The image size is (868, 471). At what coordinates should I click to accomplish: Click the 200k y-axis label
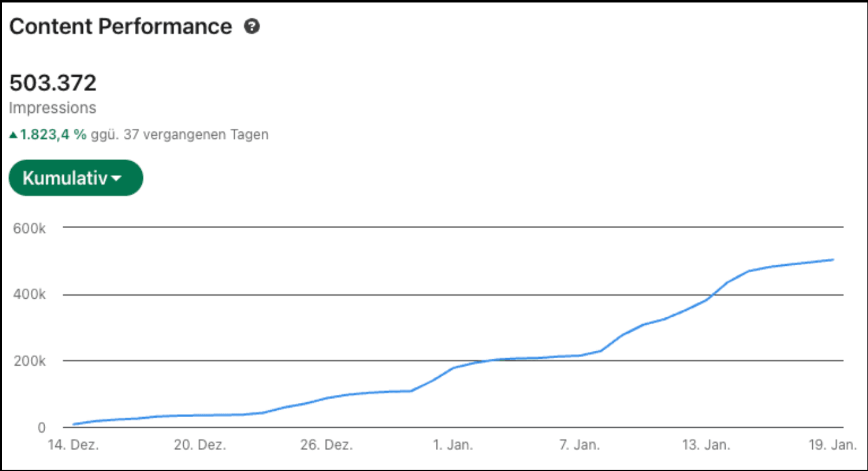[x=30, y=361]
